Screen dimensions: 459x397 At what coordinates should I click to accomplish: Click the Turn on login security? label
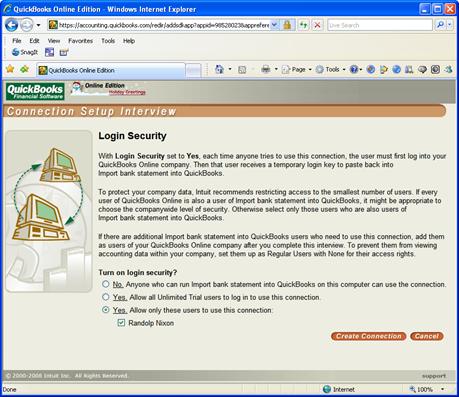tap(138, 272)
